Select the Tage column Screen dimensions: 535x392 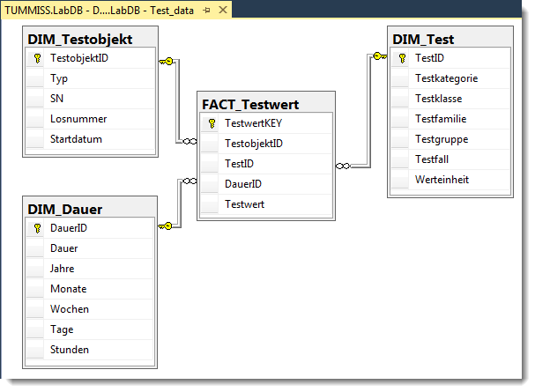coord(90,329)
